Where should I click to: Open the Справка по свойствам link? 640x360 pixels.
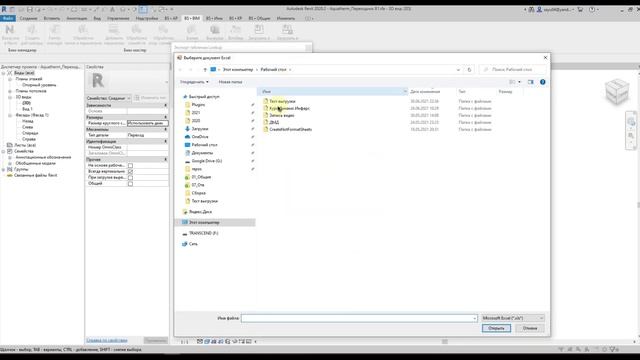pyautogui.click(x=107, y=340)
